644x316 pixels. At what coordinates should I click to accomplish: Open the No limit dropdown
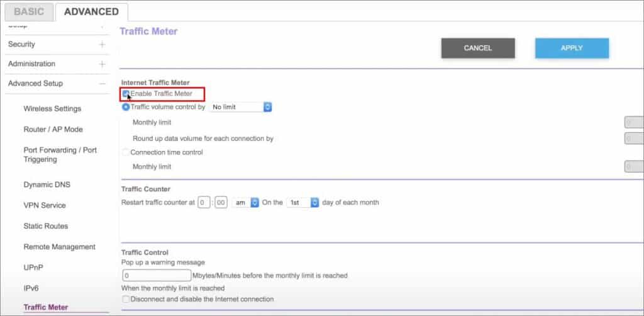coord(241,107)
